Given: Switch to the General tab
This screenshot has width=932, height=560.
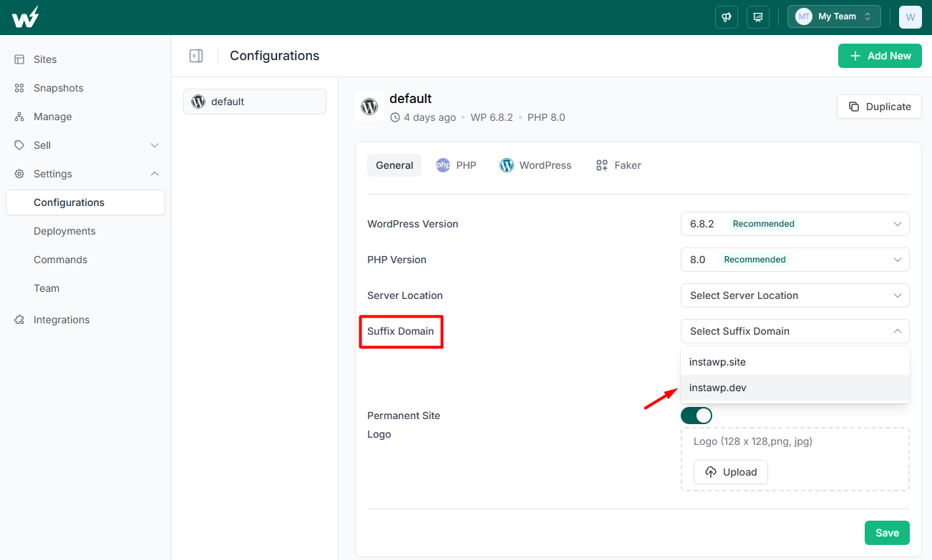Looking at the screenshot, I should pos(394,165).
